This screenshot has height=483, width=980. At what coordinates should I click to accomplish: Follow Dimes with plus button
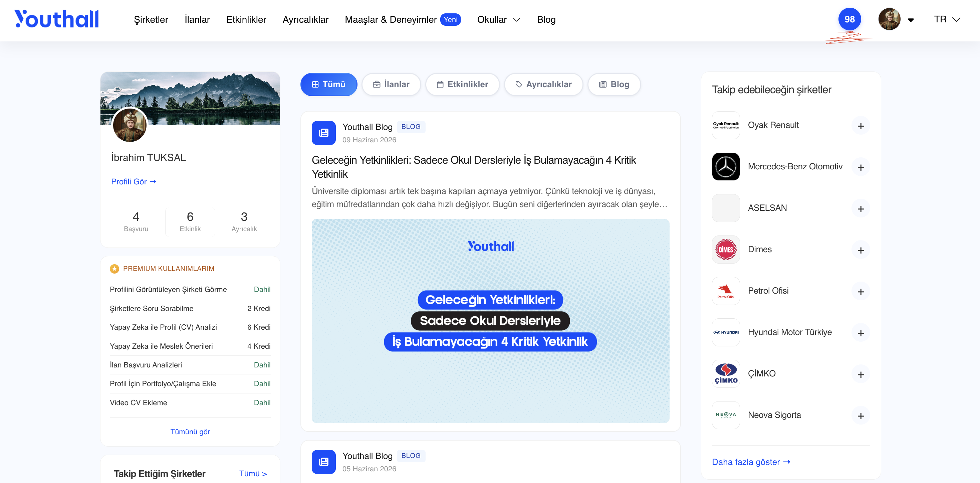tap(861, 251)
